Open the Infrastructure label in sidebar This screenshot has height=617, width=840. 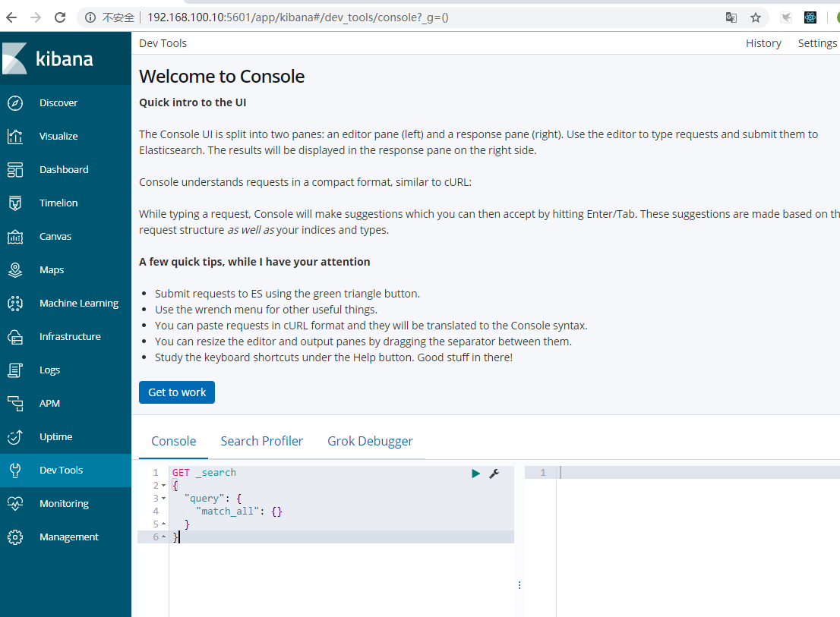(70, 337)
